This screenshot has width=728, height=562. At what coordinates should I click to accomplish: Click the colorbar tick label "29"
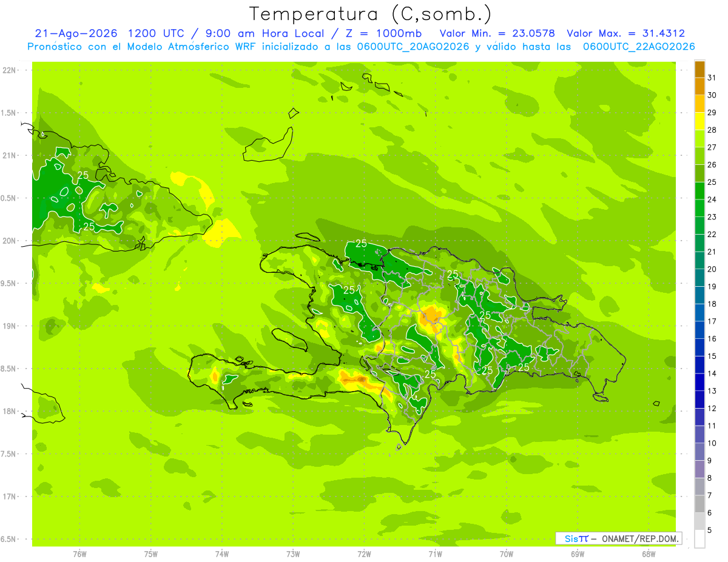712,112
